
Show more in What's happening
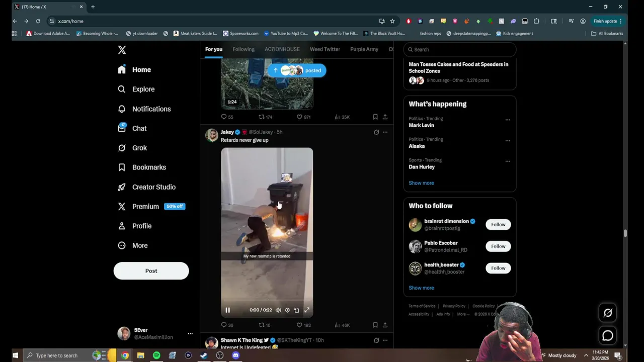pos(421,183)
